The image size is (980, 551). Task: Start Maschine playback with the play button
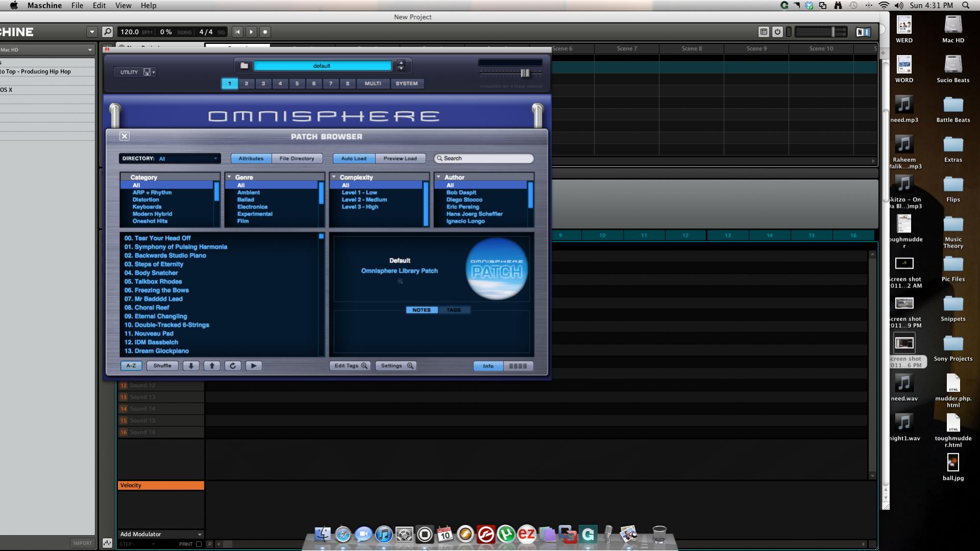pos(251,32)
